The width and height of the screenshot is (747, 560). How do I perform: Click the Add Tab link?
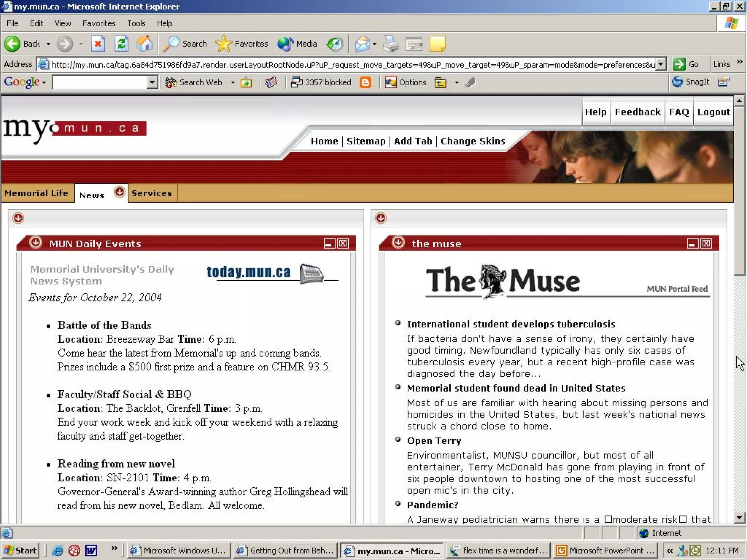[x=413, y=141]
